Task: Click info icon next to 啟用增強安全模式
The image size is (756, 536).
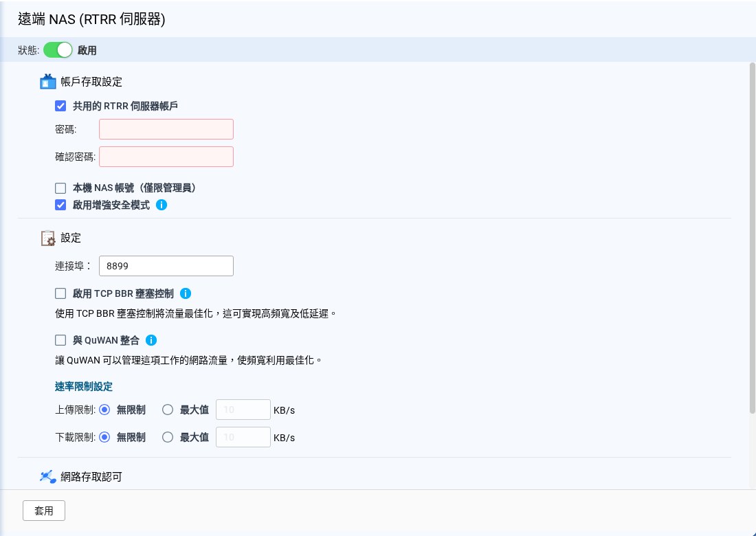Action: click(162, 205)
